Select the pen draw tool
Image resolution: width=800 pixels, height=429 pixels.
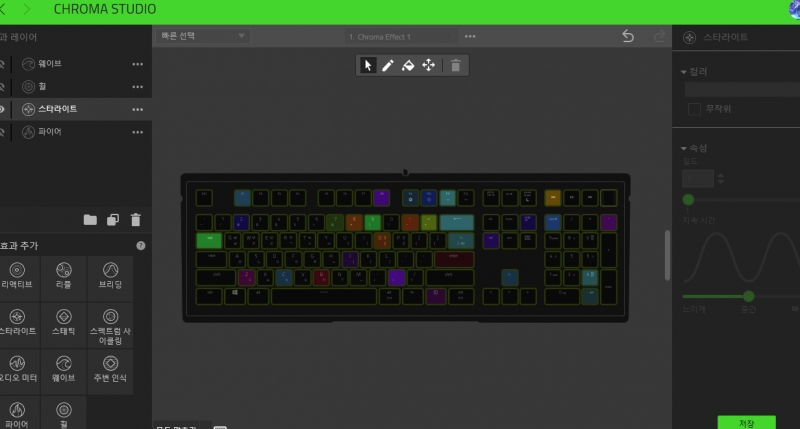[x=388, y=65]
